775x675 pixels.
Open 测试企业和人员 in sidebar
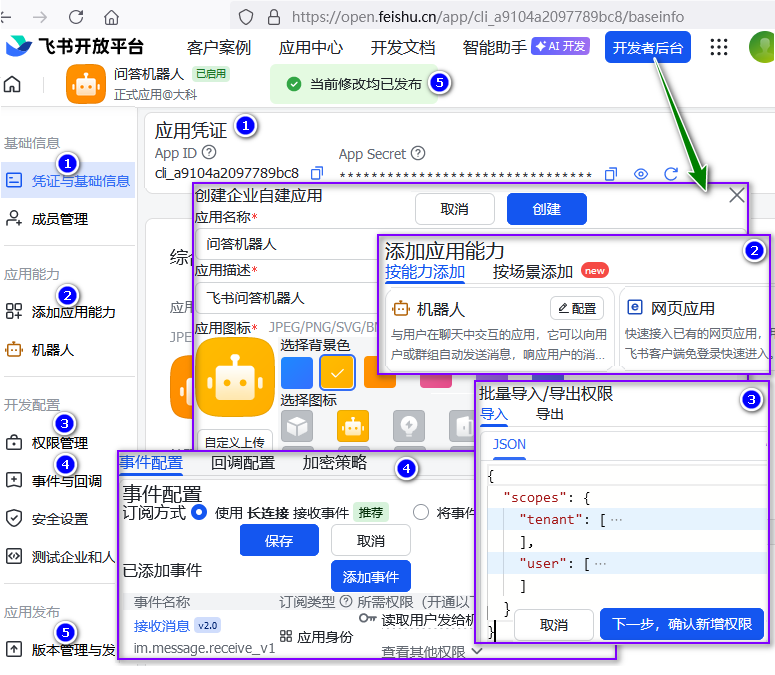(59, 557)
